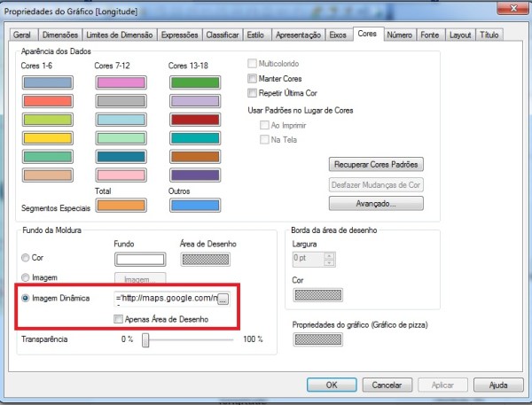532x405 pixels.
Task: Switch to the Eixos tab
Action: pos(338,35)
